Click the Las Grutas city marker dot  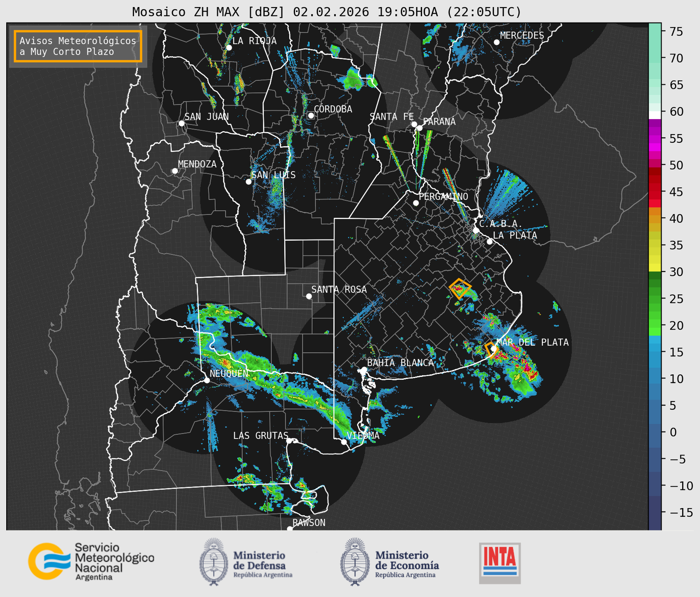click(x=289, y=440)
